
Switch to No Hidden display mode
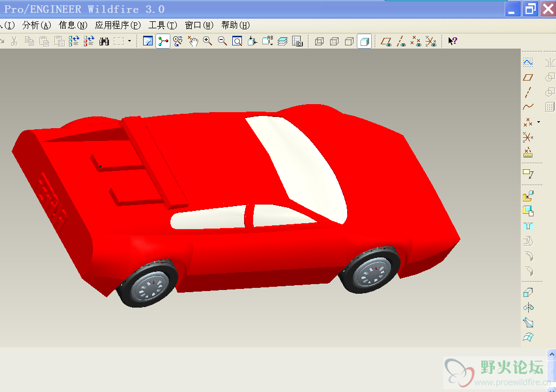point(349,42)
